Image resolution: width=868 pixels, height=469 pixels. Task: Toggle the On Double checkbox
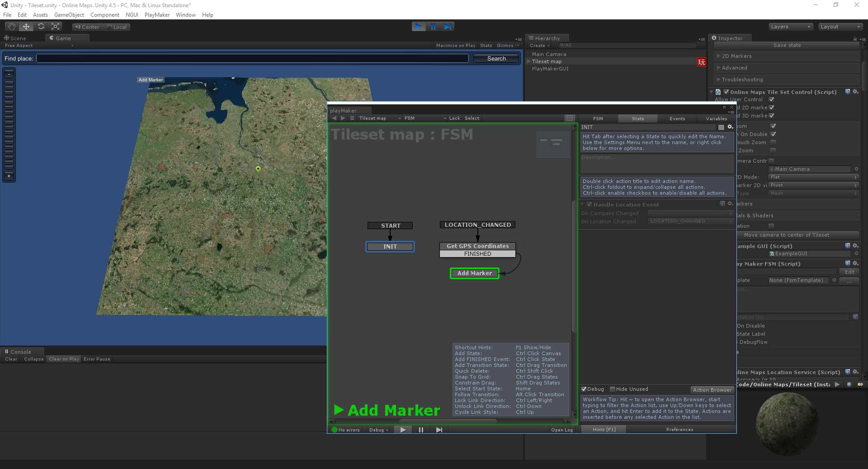(x=773, y=134)
